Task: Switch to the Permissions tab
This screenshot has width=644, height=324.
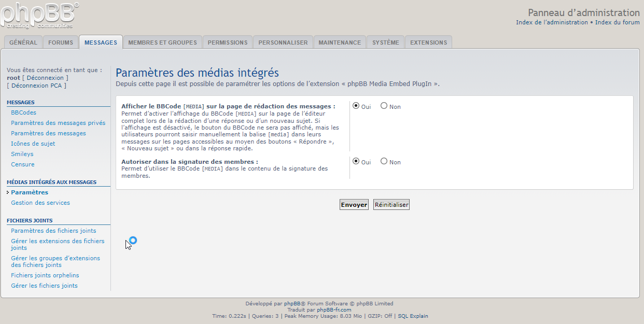Action: tap(228, 43)
